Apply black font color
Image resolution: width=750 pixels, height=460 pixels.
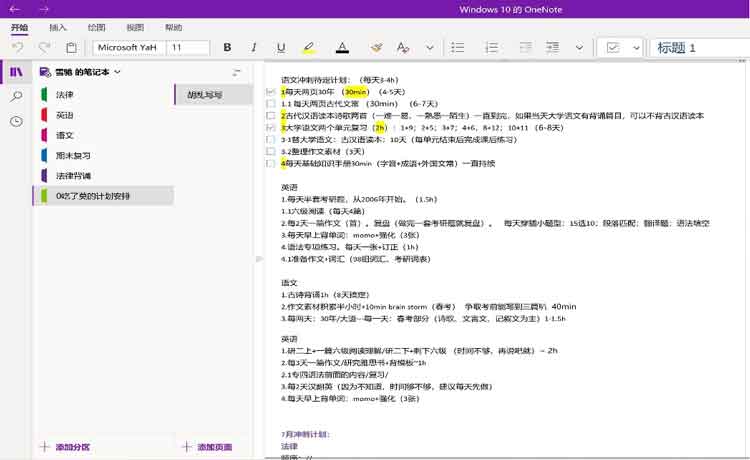click(x=342, y=47)
